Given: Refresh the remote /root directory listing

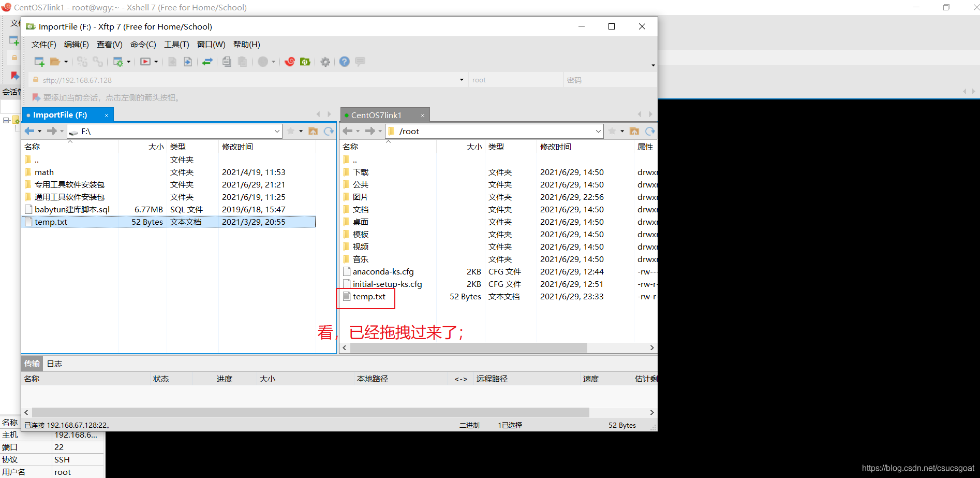Looking at the screenshot, I should 650,131.
